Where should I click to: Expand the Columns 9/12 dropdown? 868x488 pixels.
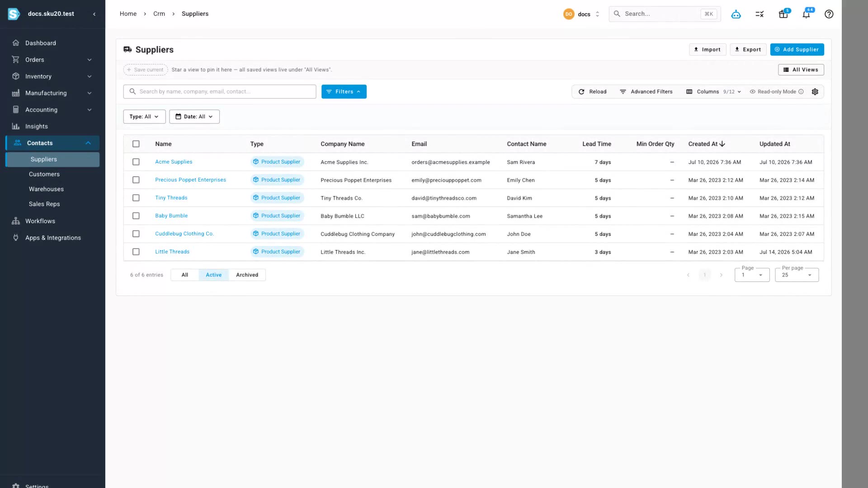[x=713, y=92]
